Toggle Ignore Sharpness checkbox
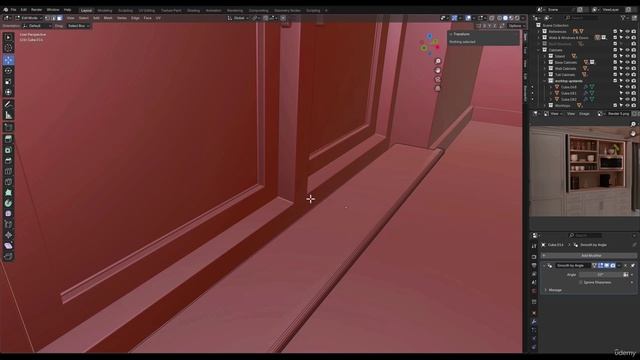640x360 pixels. [x=581, y=282]
